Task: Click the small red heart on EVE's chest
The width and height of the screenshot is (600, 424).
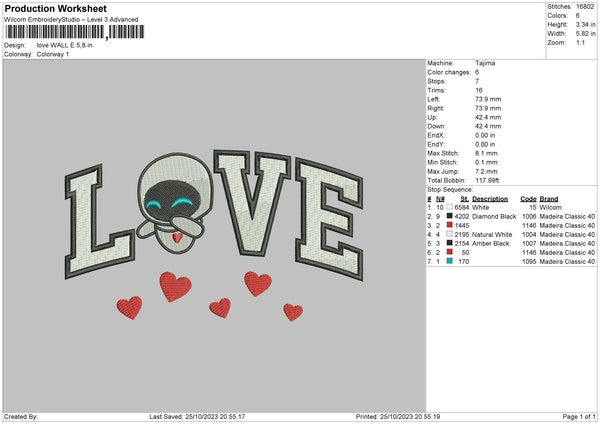Action: tap(175, 238)
